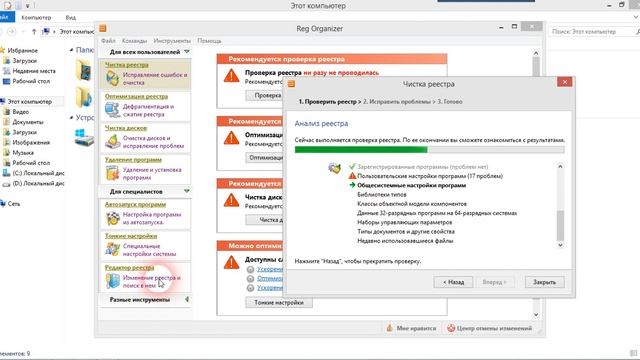Click the registry analysis icon in dialog

point(334,168)
